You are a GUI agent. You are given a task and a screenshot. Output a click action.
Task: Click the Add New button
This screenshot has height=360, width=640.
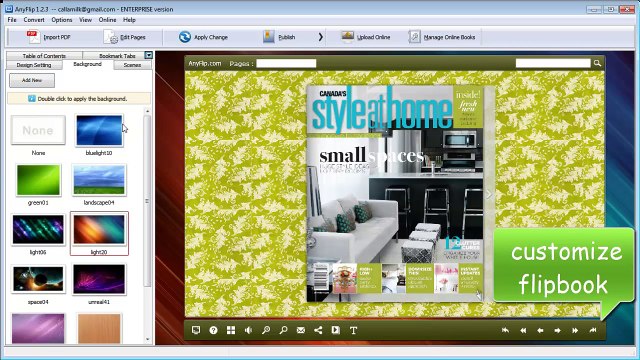[32, 80]
